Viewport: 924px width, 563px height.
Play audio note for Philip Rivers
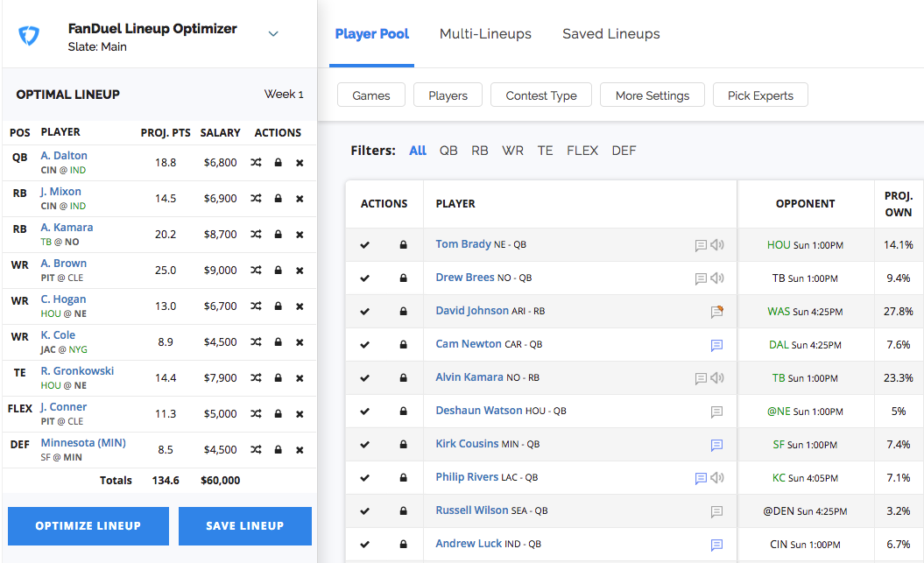[717, 477]
